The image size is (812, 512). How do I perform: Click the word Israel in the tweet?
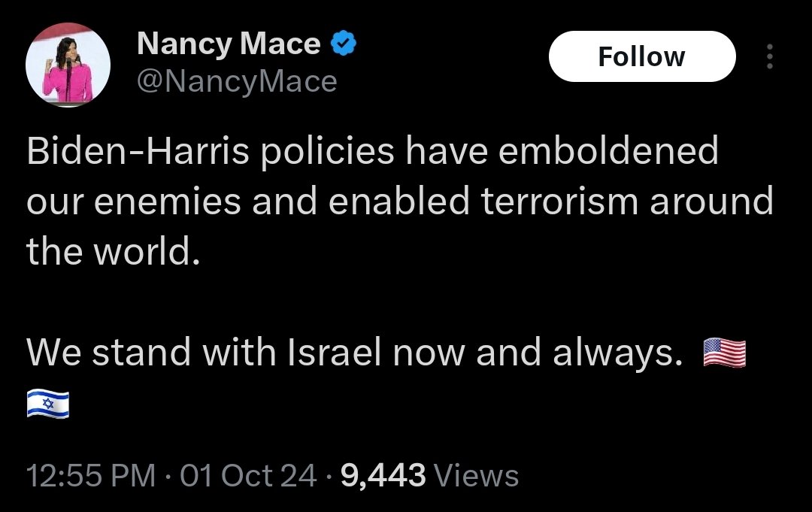pos(334,353)
